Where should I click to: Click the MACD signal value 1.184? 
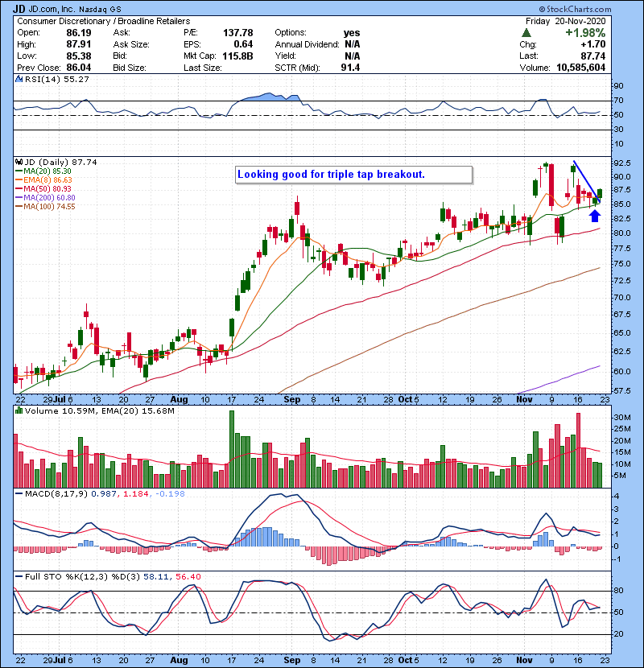point(136,494)
